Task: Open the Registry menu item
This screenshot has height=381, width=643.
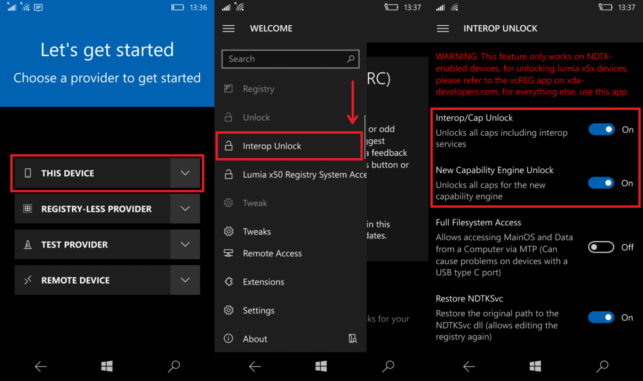Action: 290,89
